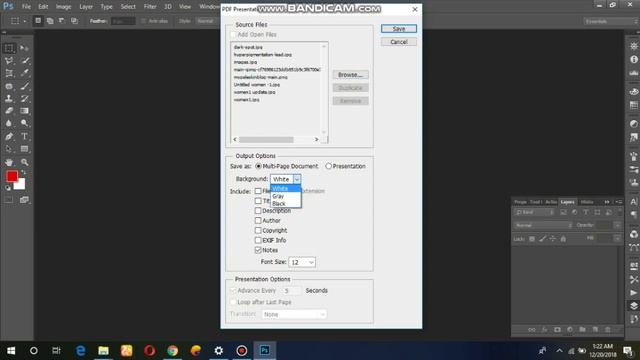Screen dimensions: 640x360
Task: Select the Dodge tool
Action: tap(24, 123)
